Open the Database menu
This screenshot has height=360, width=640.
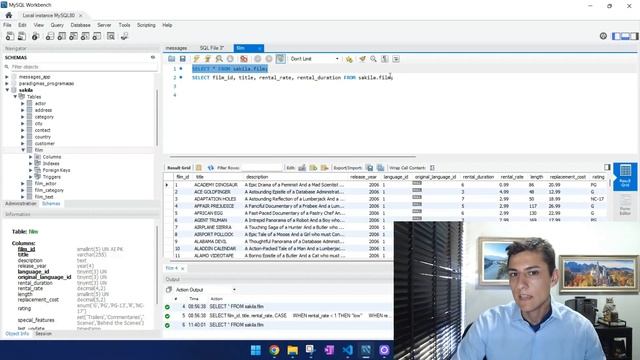tap(80, 25)
